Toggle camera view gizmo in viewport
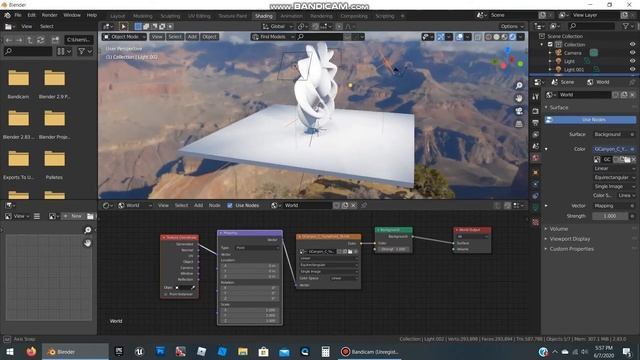Screen dimensions: 640x360 pyautogui.click(x=519, y=111)
